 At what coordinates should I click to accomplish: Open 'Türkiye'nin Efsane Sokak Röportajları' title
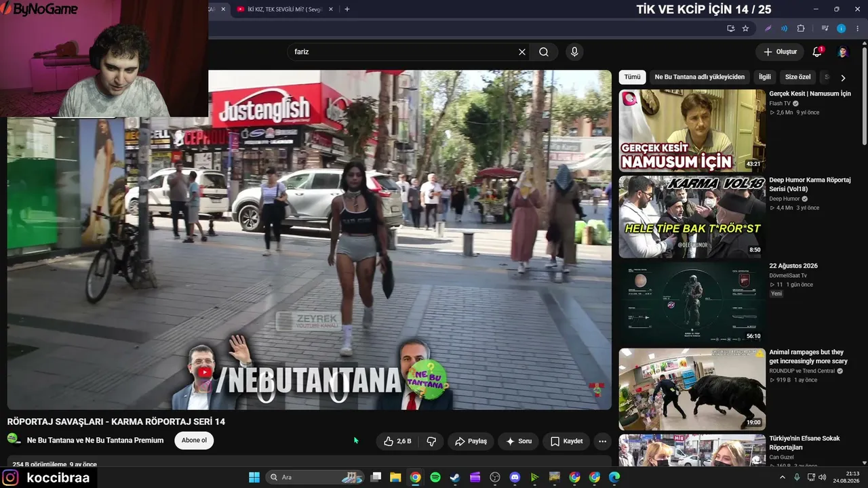pyautogui.click(x=804, y=443)
